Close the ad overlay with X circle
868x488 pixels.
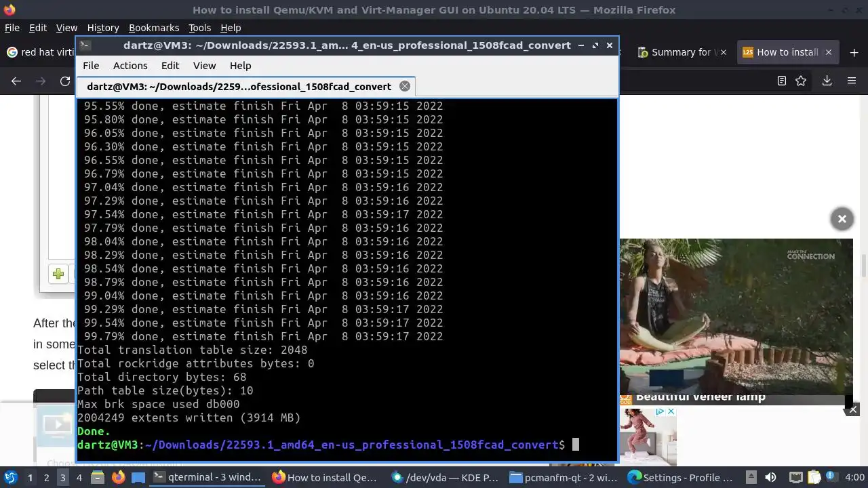842,219
